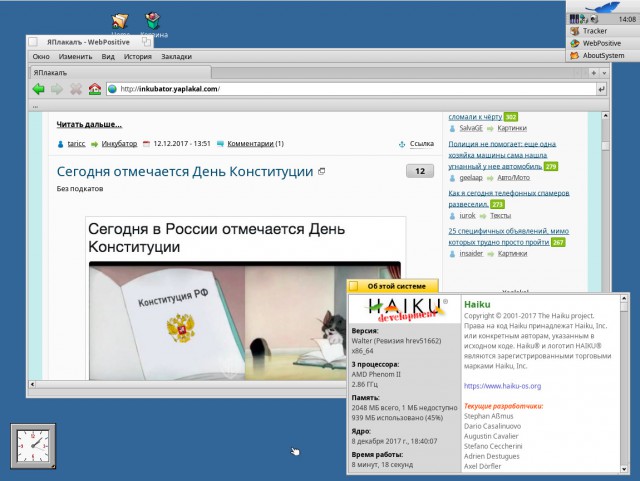Open the home page icon in WebPositive
Viewport: 640px width, 481px height.
pyautogui.click(x=95, y=89)
